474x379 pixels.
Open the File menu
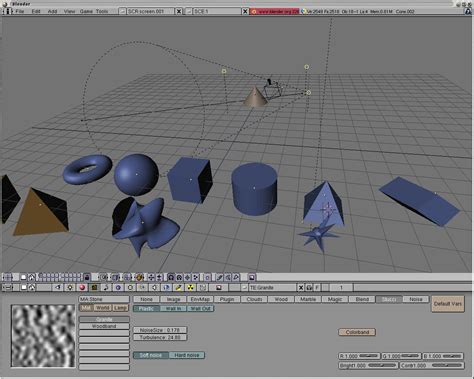[20, 11]
